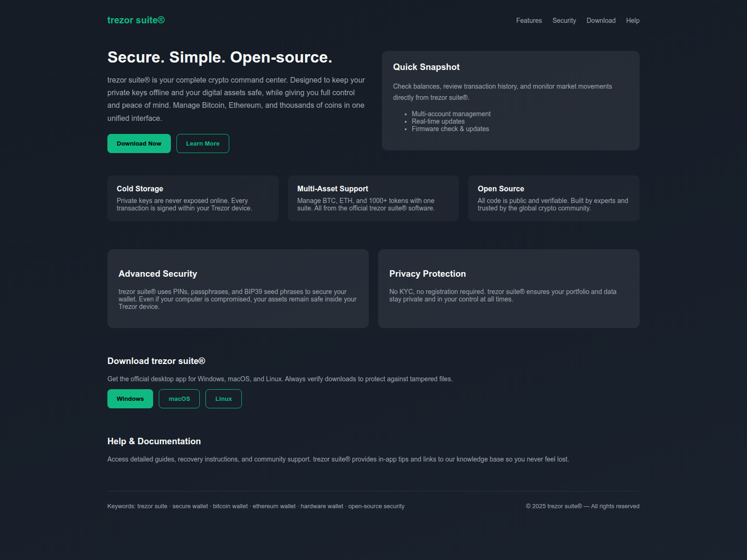
Task: Click the Help & Documentation heading
Action: tap(154, 441)
